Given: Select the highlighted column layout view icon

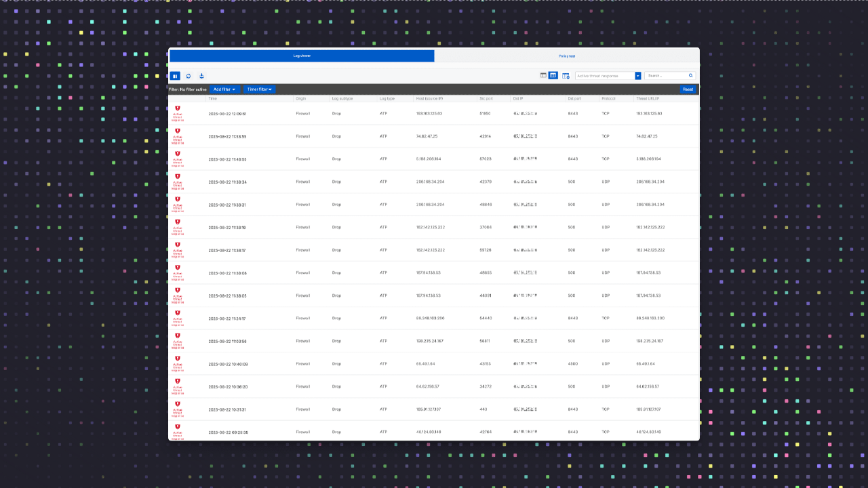Looking at the screenshot, I should (x=553, y=76).
